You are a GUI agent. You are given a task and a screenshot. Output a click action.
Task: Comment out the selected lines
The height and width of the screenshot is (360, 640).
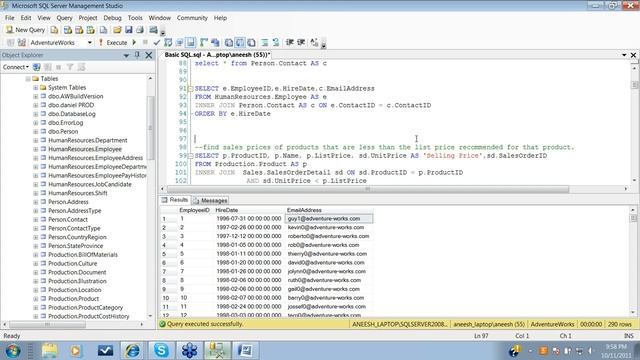(264, 42)
